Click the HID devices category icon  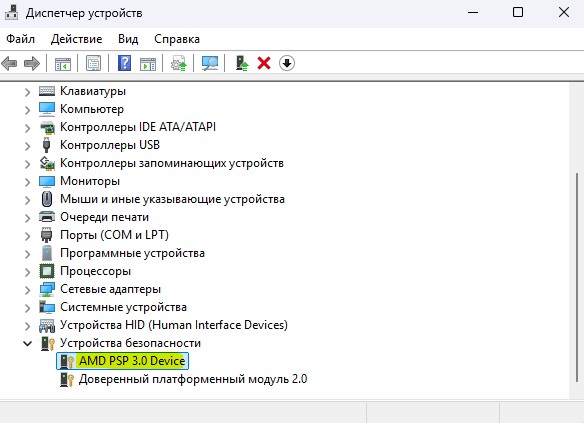click(x=47, y=325)
